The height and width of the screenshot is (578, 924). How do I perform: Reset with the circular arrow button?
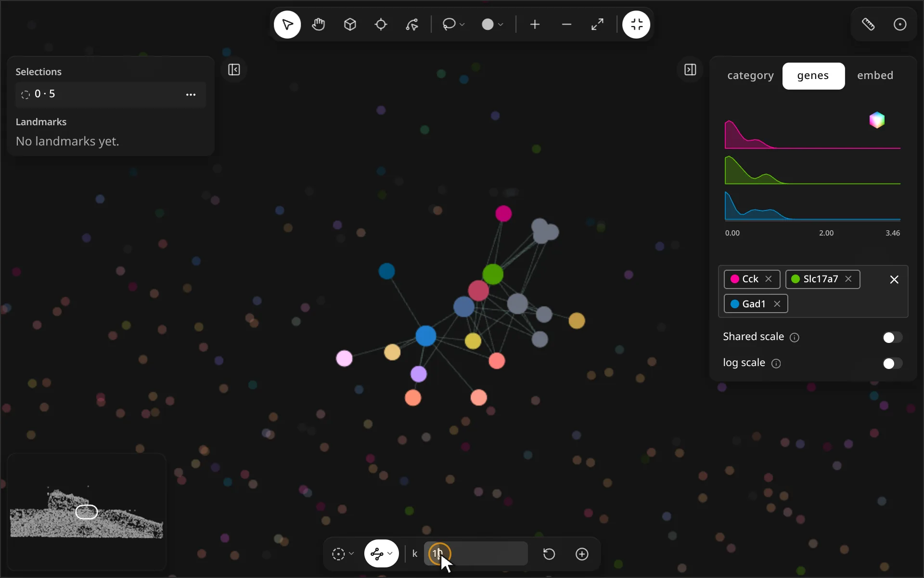point(549,554)
